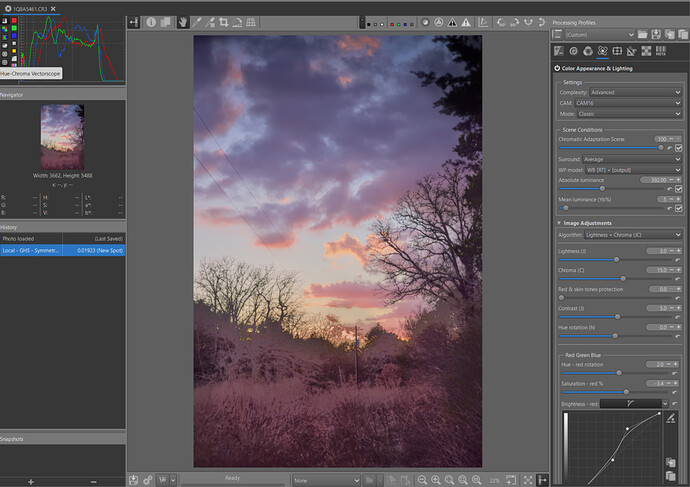Show image info overlay icon
The height and width of the screenshot is (487, 690).
click(x=151, y=21)
